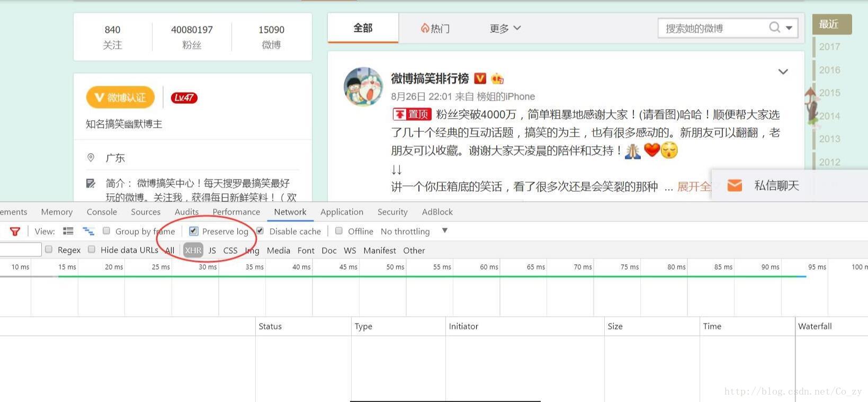Screen dimensions: 868x402
Task: Open the 840 关注 following count
Action: point(112,37)
